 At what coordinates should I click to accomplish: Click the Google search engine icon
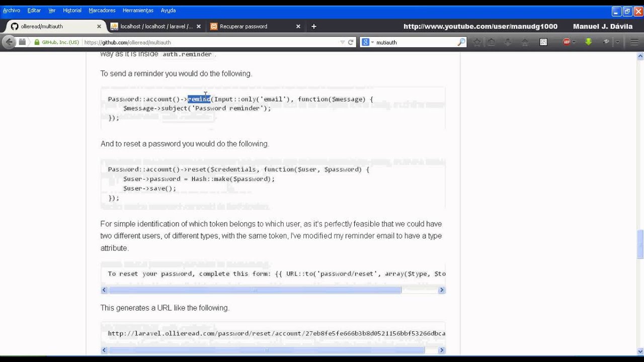[366, 42]
